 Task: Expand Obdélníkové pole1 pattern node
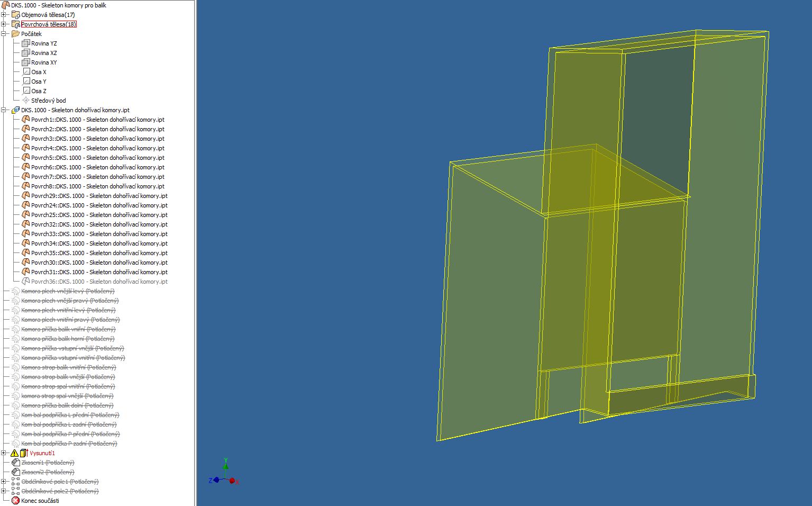click(4, 482)
